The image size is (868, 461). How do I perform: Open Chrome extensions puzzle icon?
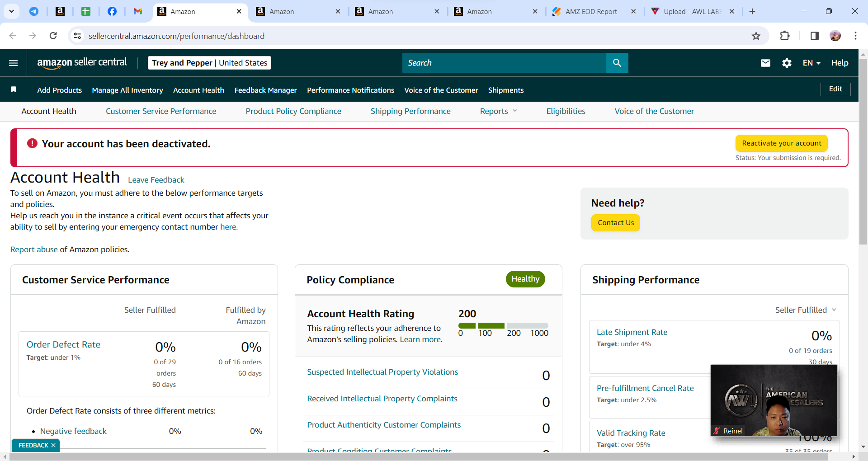785,36
